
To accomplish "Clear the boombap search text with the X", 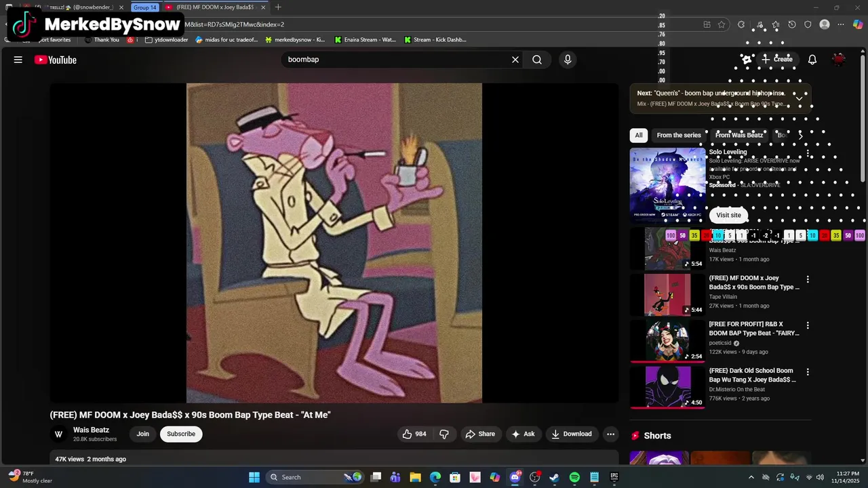I will click(x=515, y=60).
